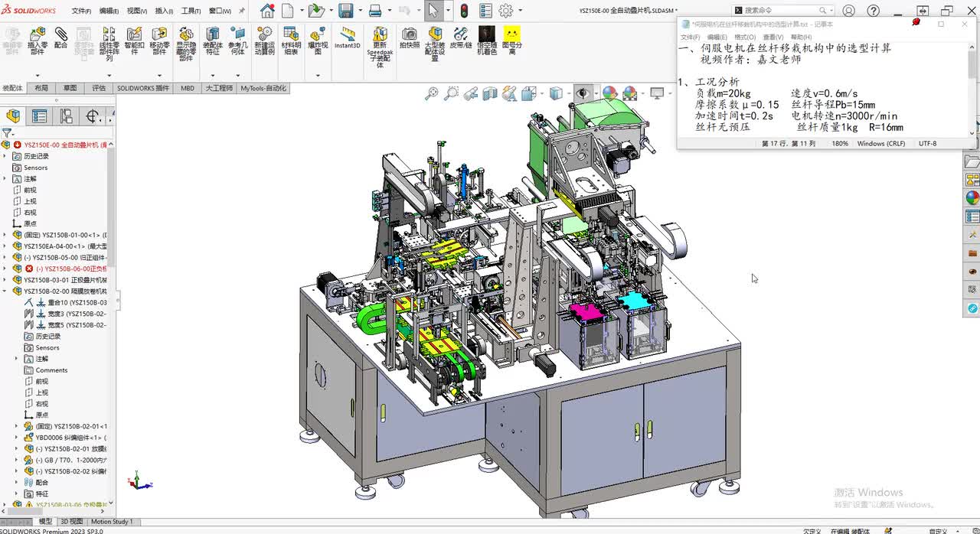Click the Apply Scene icon in view toolbar
This screenshot has height=534, width=980.
coord(630,93)
